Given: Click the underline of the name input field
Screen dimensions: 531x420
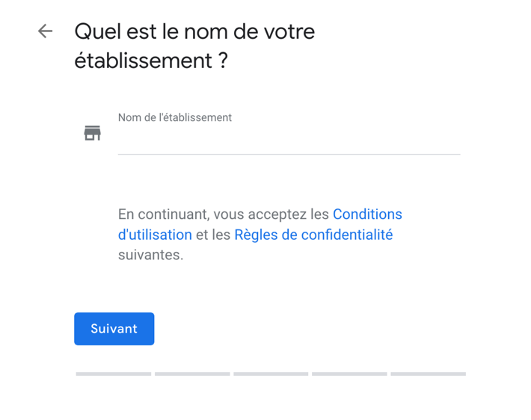Looking at the screenshot, I should 289,155.
